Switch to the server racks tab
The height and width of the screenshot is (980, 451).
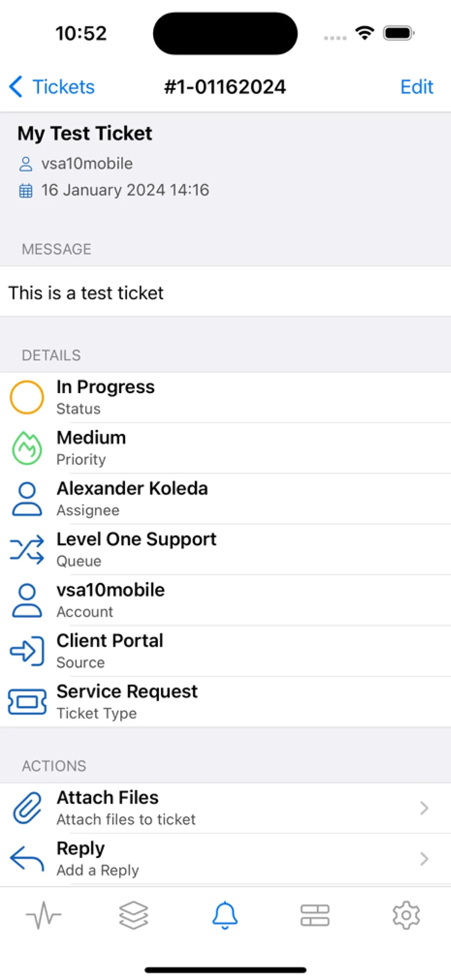point(315,915)
